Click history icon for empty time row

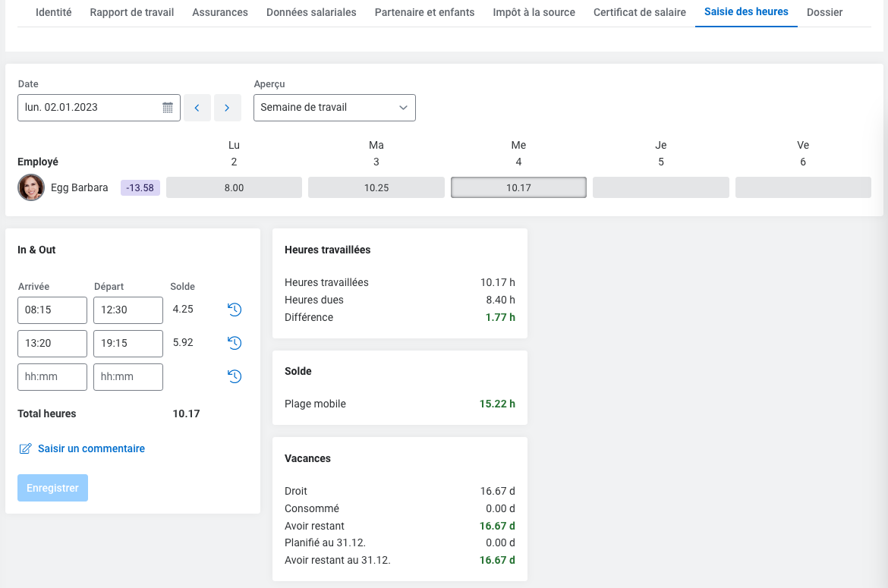click(235, 376)
